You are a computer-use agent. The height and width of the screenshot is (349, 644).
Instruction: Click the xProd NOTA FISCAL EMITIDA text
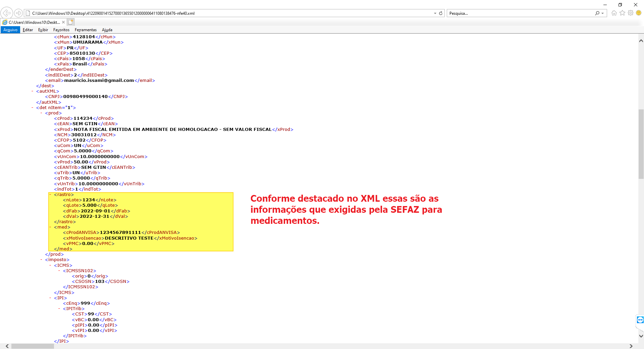173,130
